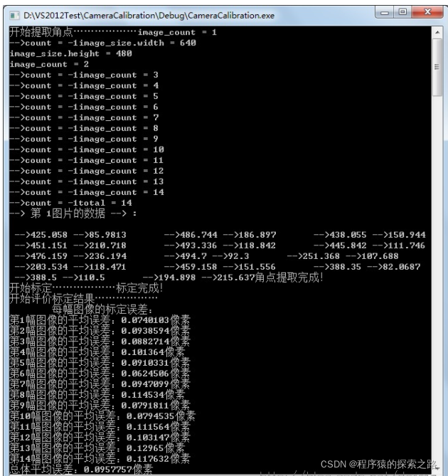Click the 'image_count = 2' output line
Screen dimensions: 448x476
49,64
